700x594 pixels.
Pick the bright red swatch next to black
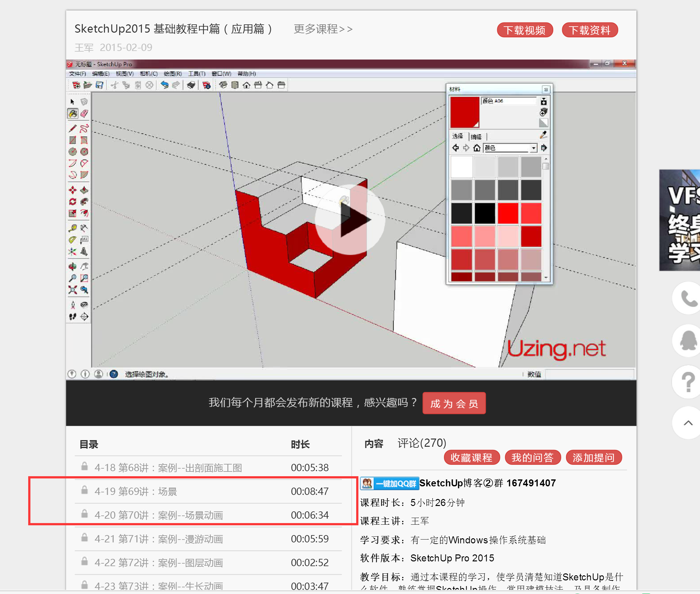pyautogui.click(x=508, y=213)
